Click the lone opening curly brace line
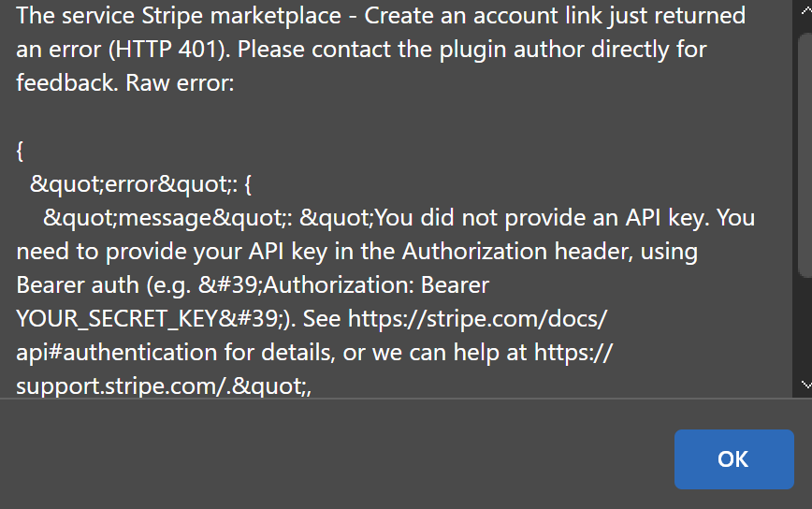 tap(20, 151)
